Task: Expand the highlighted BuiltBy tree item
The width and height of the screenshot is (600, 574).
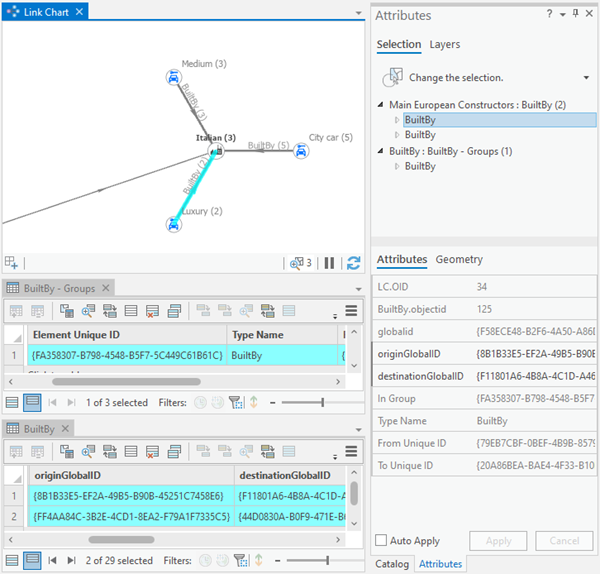Action: (x=397, y=120)
